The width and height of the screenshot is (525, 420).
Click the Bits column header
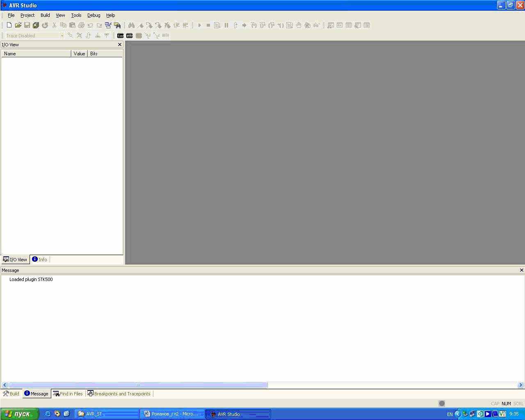[105, 54]
